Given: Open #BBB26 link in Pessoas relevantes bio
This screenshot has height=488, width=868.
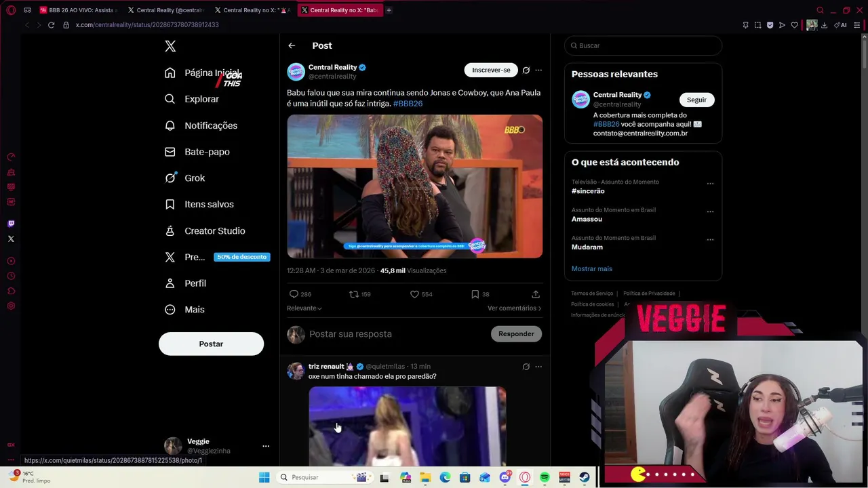Looking at the screenshot, I should (606, 125).
